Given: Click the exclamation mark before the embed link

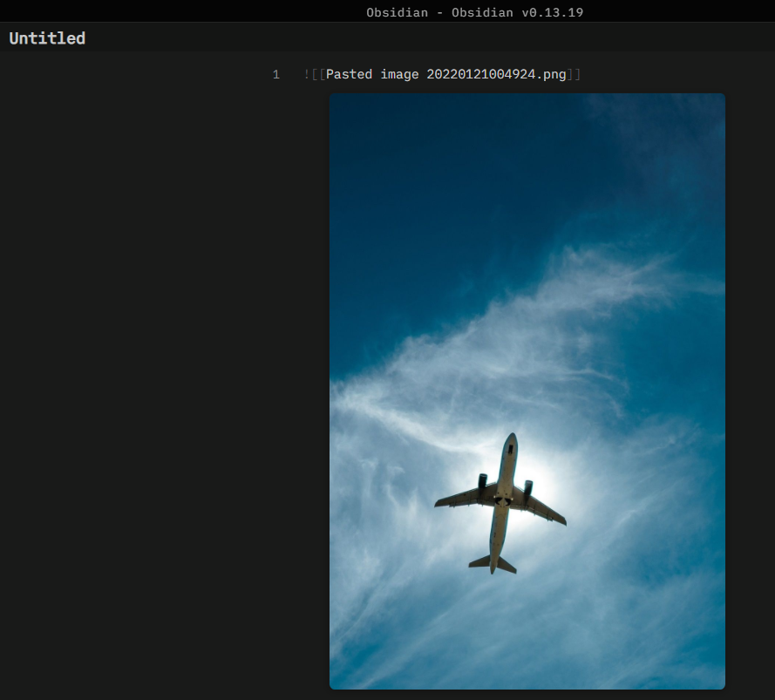Looking at the screenshot, I should (x=307, y=75).
